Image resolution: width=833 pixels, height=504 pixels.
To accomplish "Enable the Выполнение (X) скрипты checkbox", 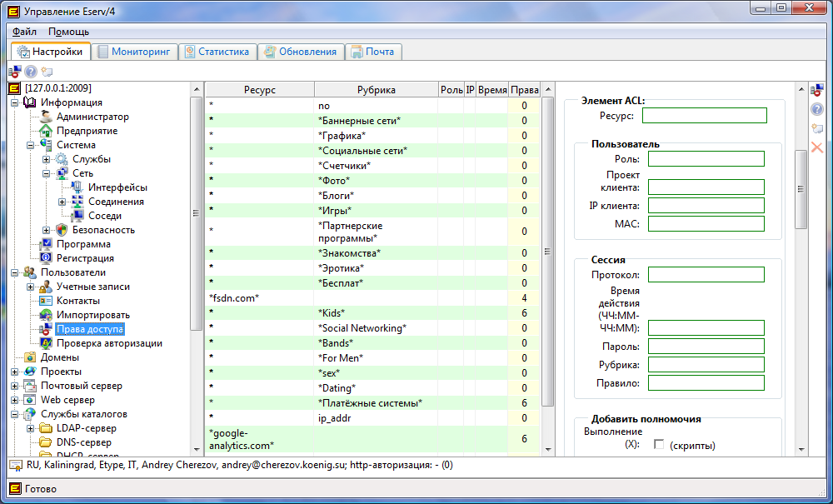I will (659, 445).
